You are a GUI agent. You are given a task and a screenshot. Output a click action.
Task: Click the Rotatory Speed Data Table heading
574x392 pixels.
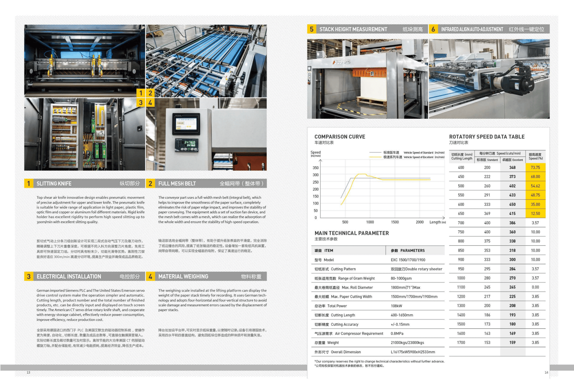click(x=487, y=137)
